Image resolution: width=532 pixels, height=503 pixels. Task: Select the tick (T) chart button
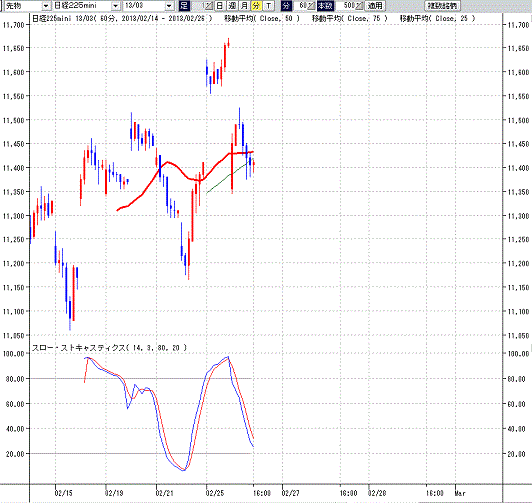(268, 5)
